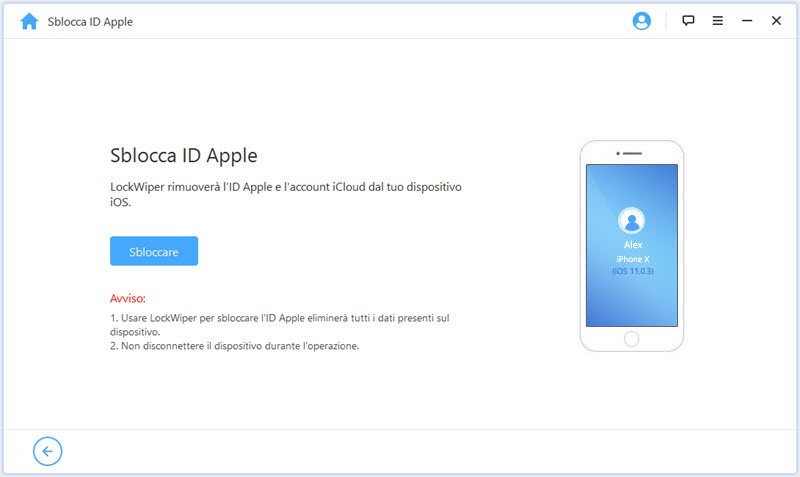Open the hamburger menu
This screenshot has width=800, height=477.
point(717,21)
